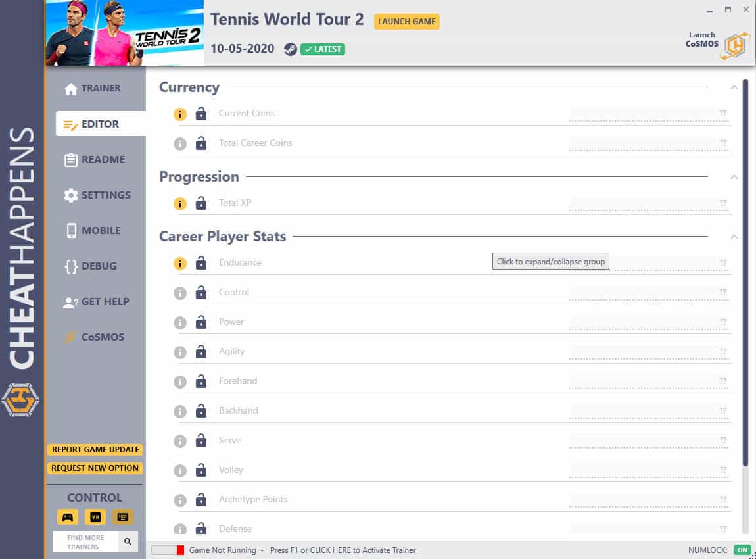Toggle the lock for Backhand
The image size is (756, 559).
pos(201,411)
